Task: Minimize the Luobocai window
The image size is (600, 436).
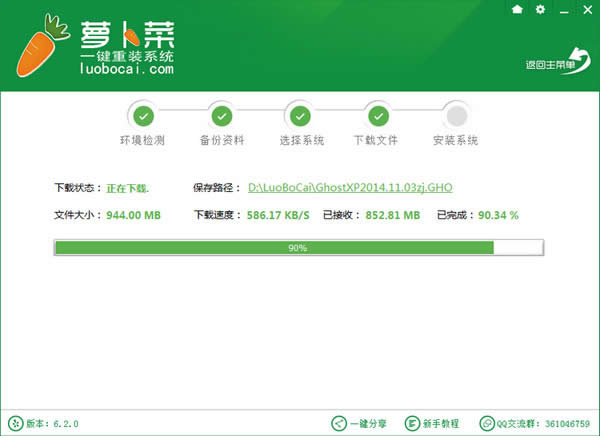Action: [563, 10]
